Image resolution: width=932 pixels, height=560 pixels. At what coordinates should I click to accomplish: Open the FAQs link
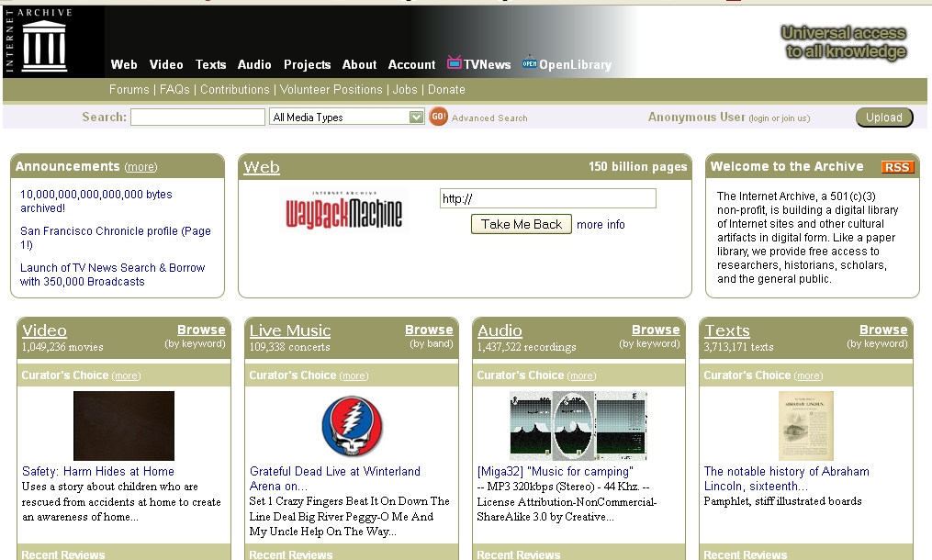(174, 90)
